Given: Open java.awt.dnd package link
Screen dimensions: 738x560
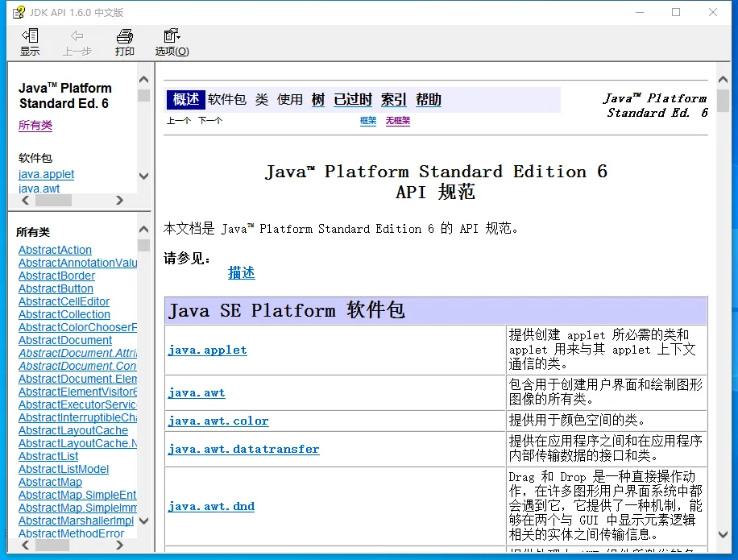Looking at the screenshot, I should click(x=211, y=506).
